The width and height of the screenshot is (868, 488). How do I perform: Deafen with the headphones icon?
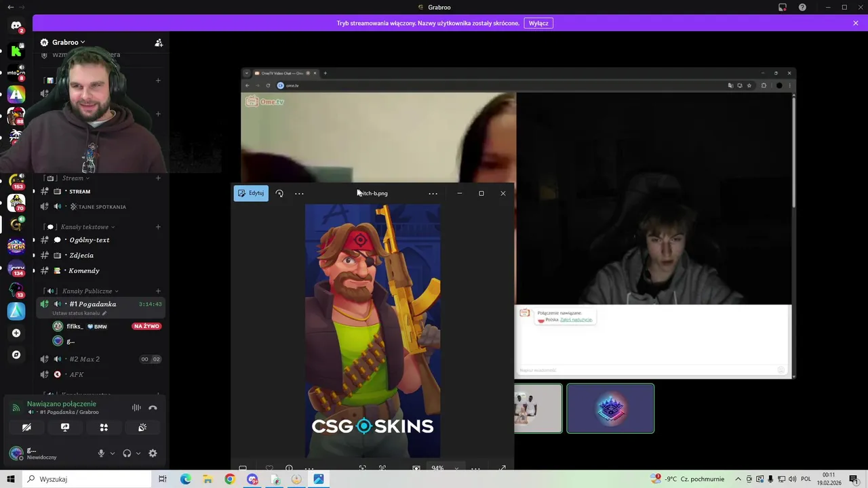127,453
